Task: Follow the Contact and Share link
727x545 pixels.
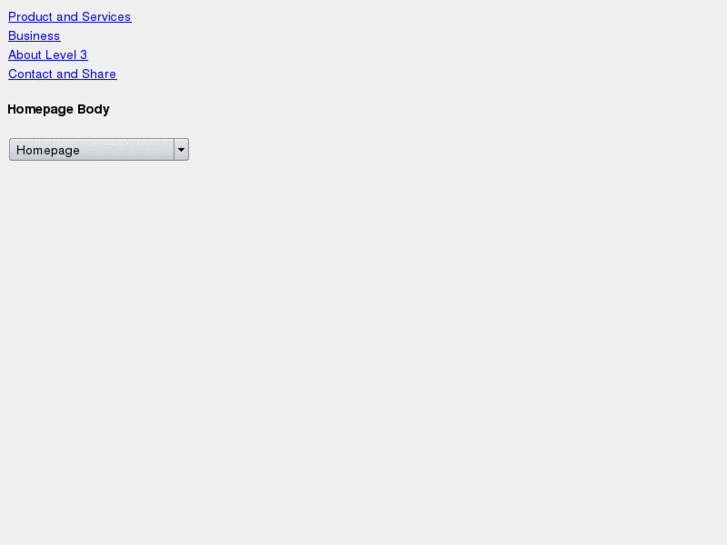Action: (x=62, y=74)
